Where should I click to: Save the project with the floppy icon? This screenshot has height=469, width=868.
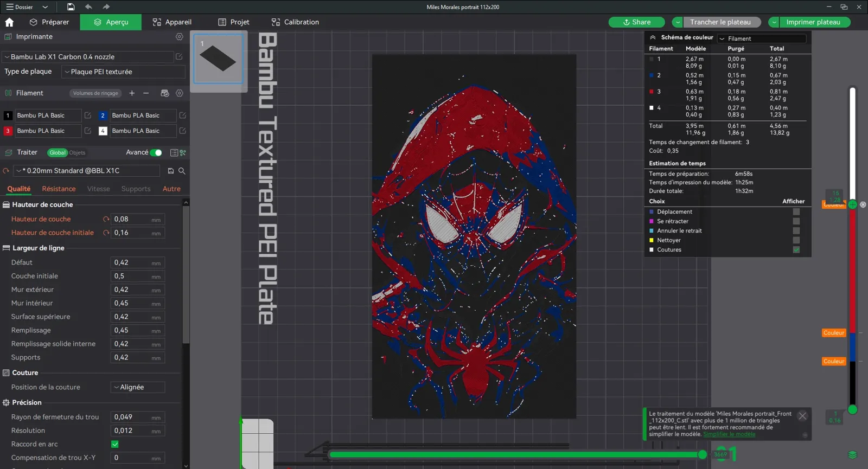click(x=71, y=7)
